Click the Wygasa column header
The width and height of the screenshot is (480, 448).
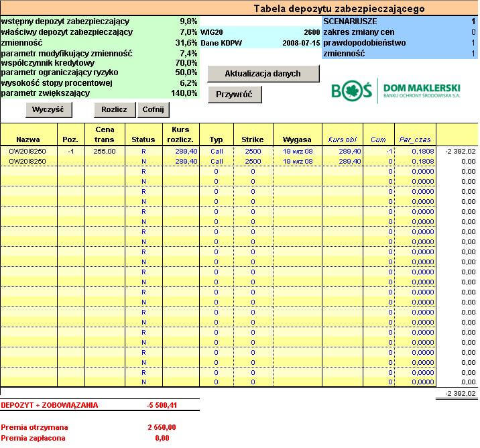297,139
